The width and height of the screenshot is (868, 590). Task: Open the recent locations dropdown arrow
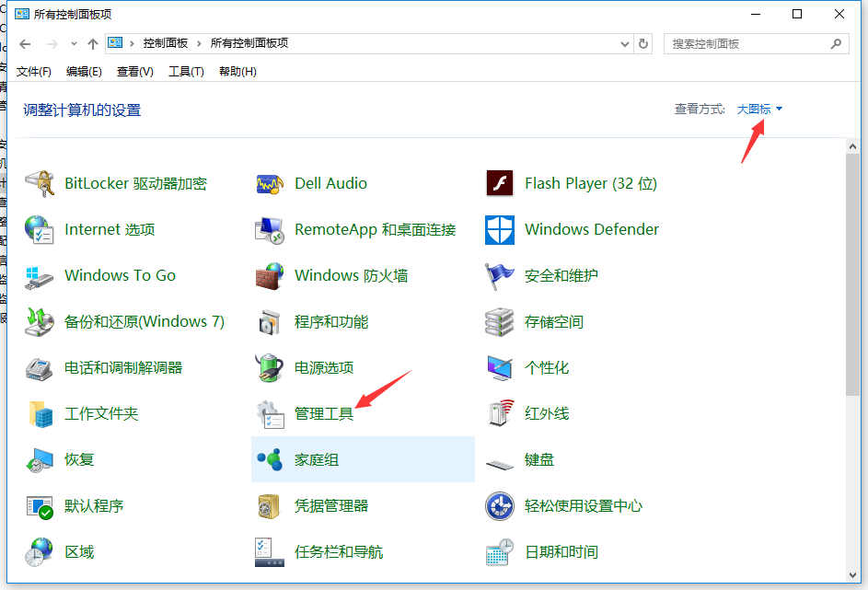[74, 44]
